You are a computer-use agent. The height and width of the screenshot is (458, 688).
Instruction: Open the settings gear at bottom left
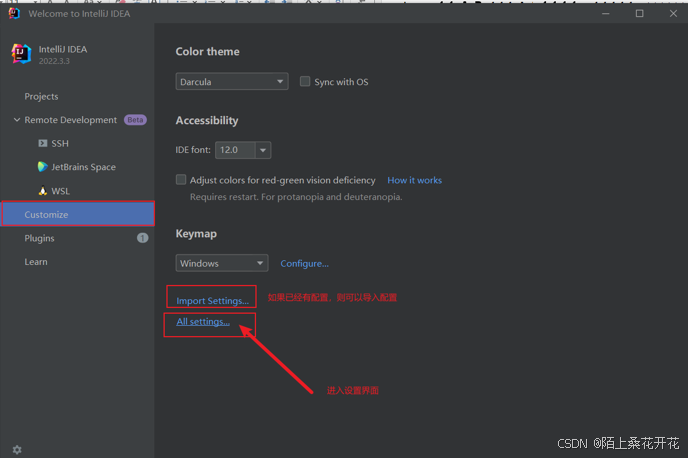coord(17,450)
